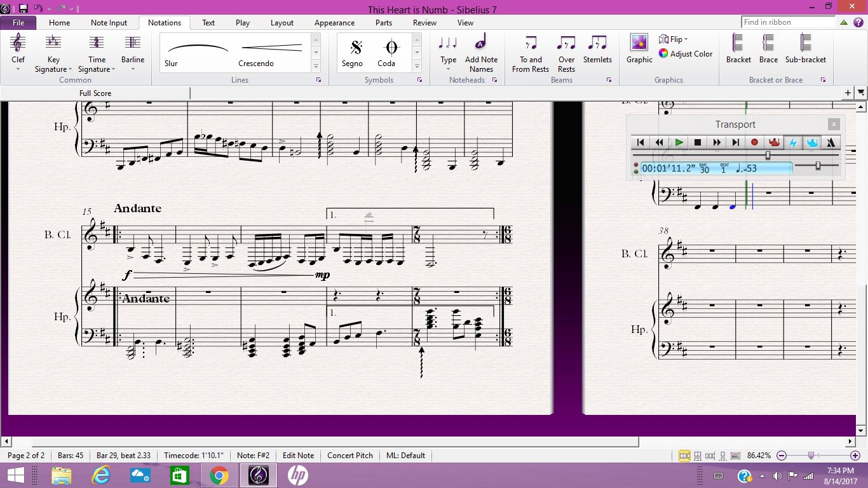Click in the Find in ribbon field
The image size is (868, 488).
coord(788,22)
